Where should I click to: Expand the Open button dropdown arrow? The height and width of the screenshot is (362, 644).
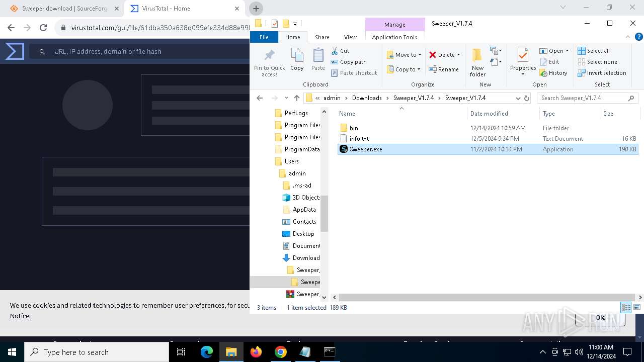tap(567, 51)
